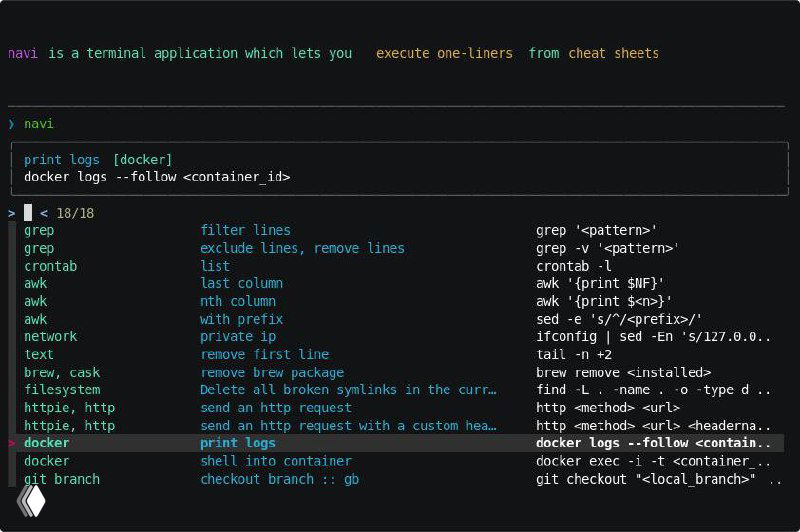Pick the crontab list entry
This screenshot has width=800, height=532.
214,266
